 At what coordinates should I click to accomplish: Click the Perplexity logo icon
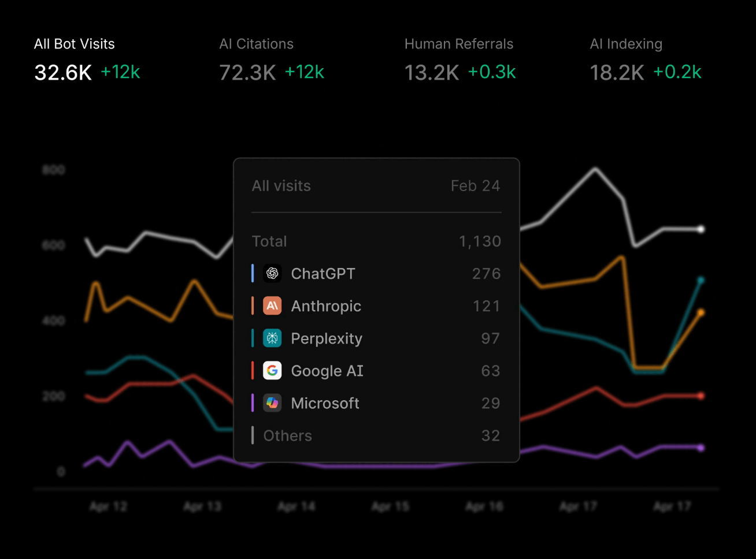272,338
